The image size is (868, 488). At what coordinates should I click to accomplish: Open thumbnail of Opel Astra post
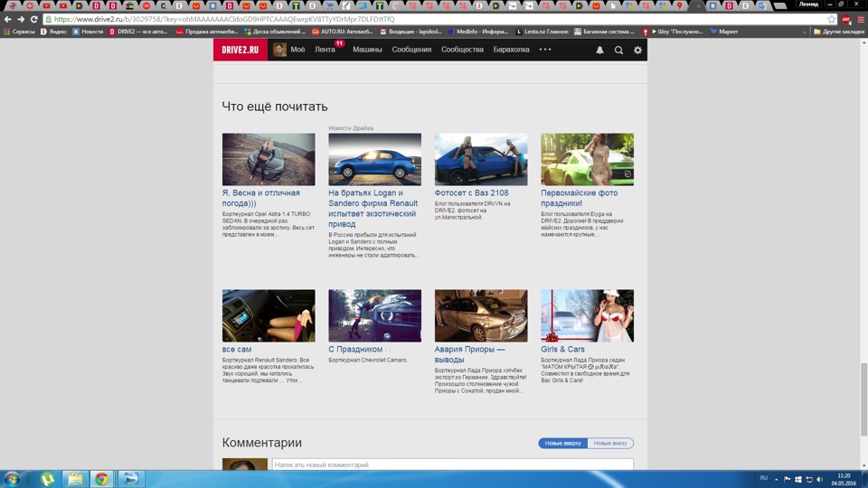tap(269, 159)
